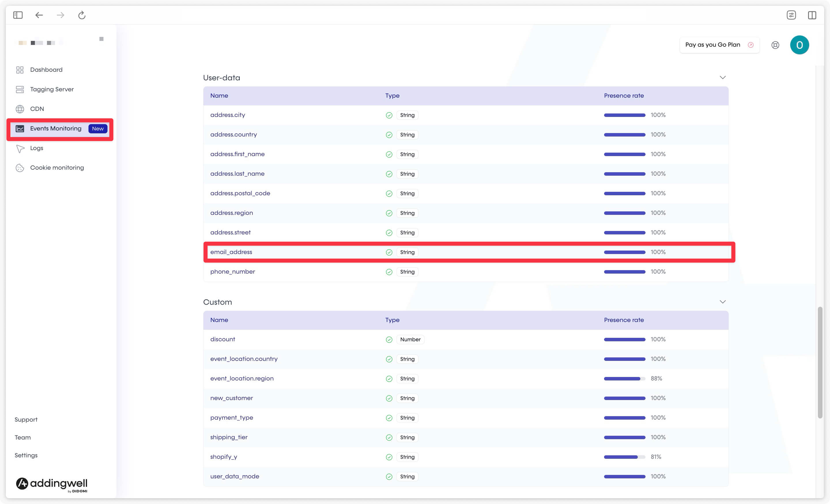Open the browser customize controls icon
Screen dimensions: 830x504
click(791, 15)
